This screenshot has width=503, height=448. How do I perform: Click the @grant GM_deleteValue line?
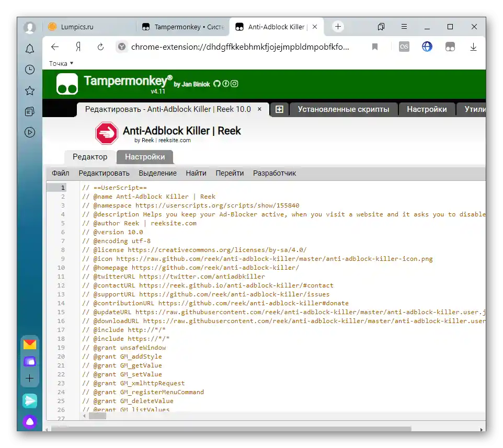point(128,401)
